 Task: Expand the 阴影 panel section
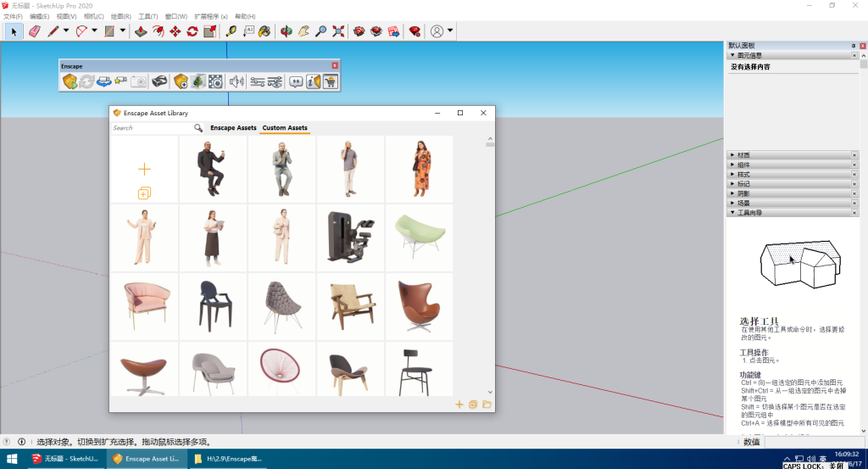[x=743, y=193]
